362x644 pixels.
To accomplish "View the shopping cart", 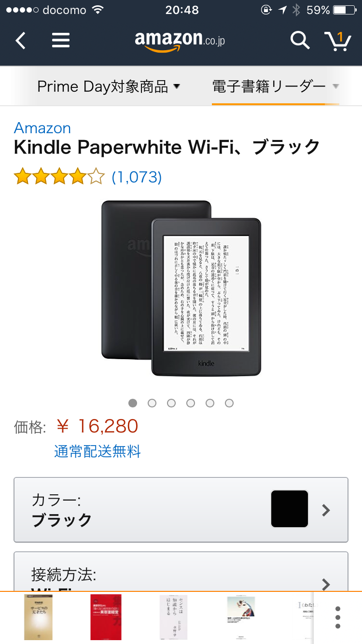I will point(338,41).
